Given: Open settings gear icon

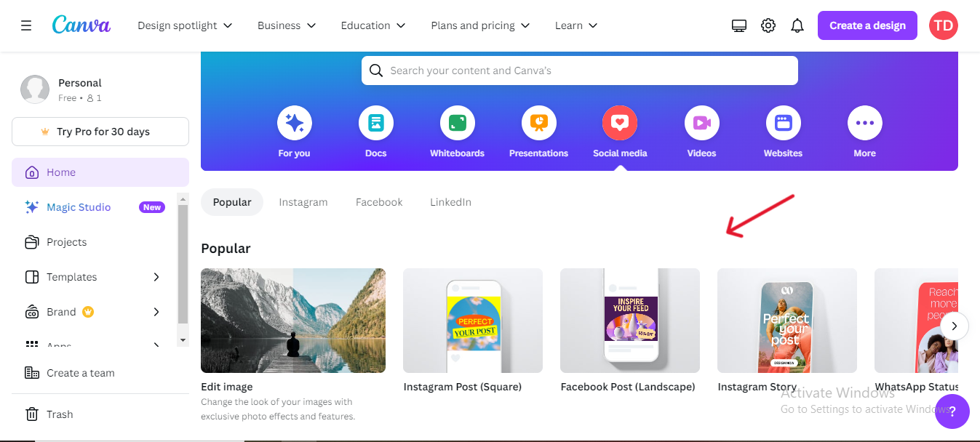Looking at the screenshot, I should pyautogui.click(x=768, y=25).
